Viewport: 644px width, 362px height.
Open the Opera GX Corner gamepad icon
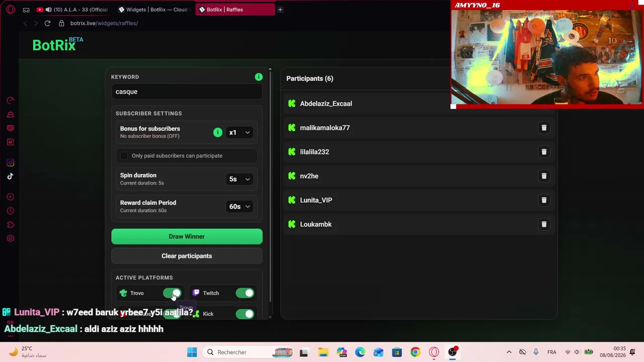coord(26,10)
